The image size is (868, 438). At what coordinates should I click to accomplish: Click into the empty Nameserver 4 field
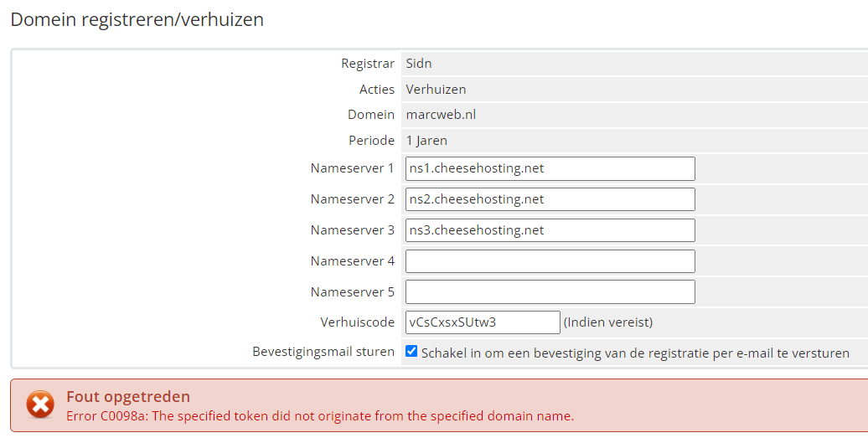click(550, 261)
